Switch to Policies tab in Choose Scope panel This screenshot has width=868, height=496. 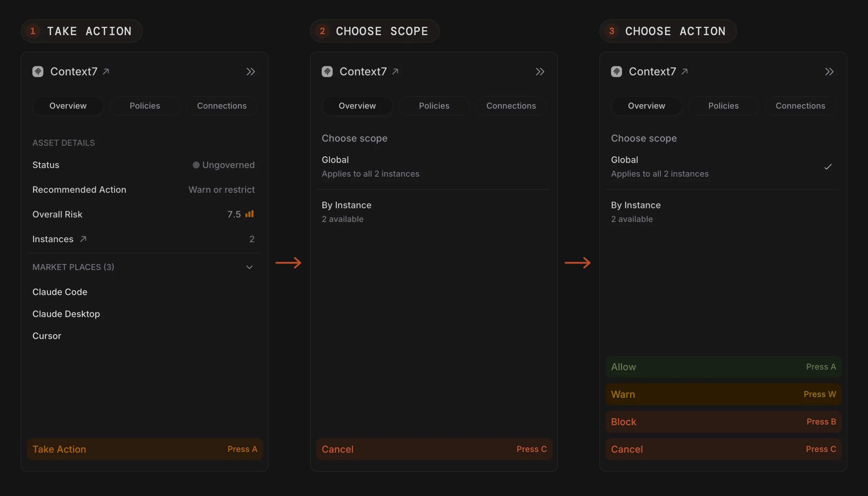click(434, 106)
